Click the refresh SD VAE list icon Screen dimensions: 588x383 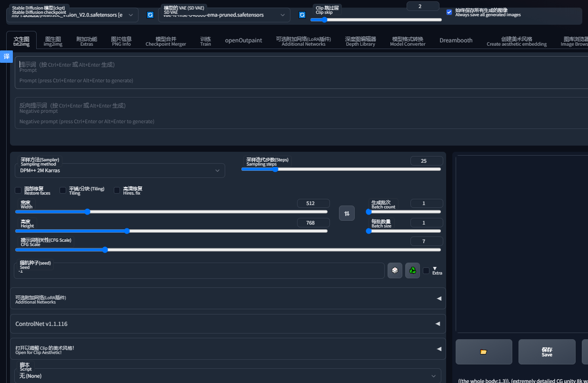click(302, 15)
